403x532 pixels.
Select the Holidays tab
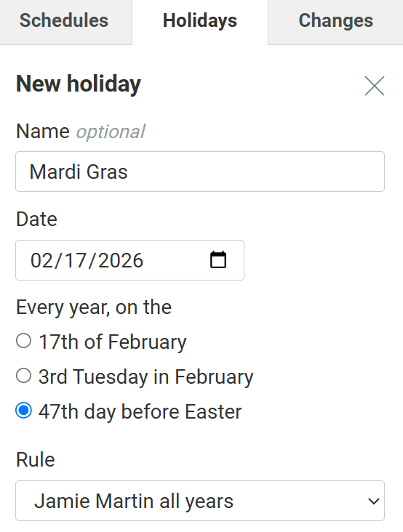click(200, 20)
